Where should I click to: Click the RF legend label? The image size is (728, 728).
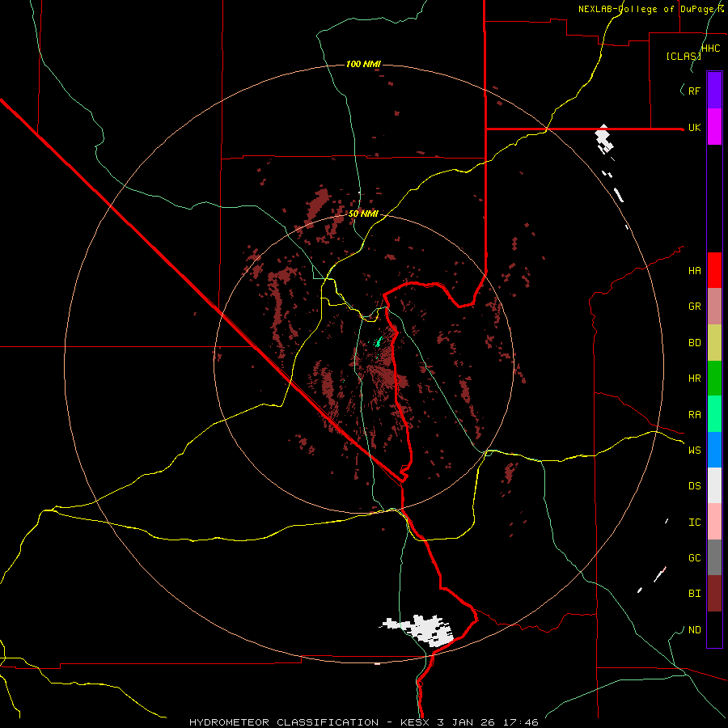coord(694,91)
